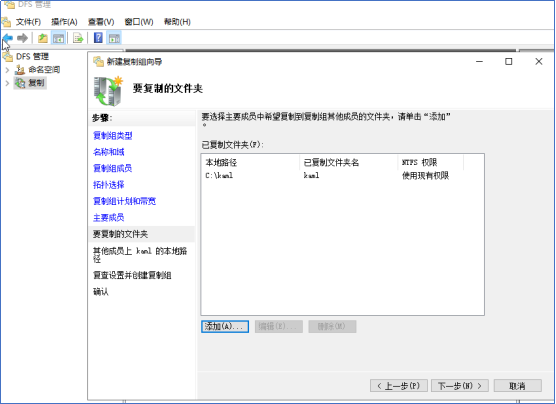Click the DFS 管理 app icon in title bar
The image size is (556, 404).
[x=9, y=4]
